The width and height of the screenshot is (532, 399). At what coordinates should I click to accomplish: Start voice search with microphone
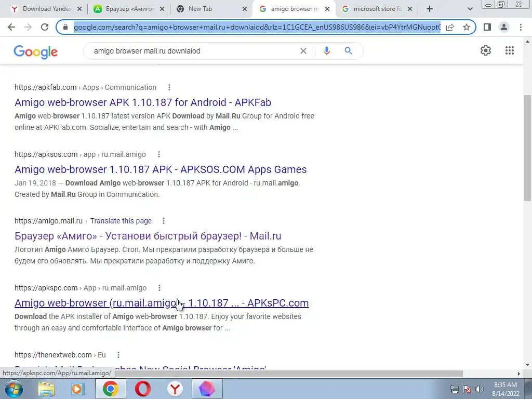click(327, 51)
